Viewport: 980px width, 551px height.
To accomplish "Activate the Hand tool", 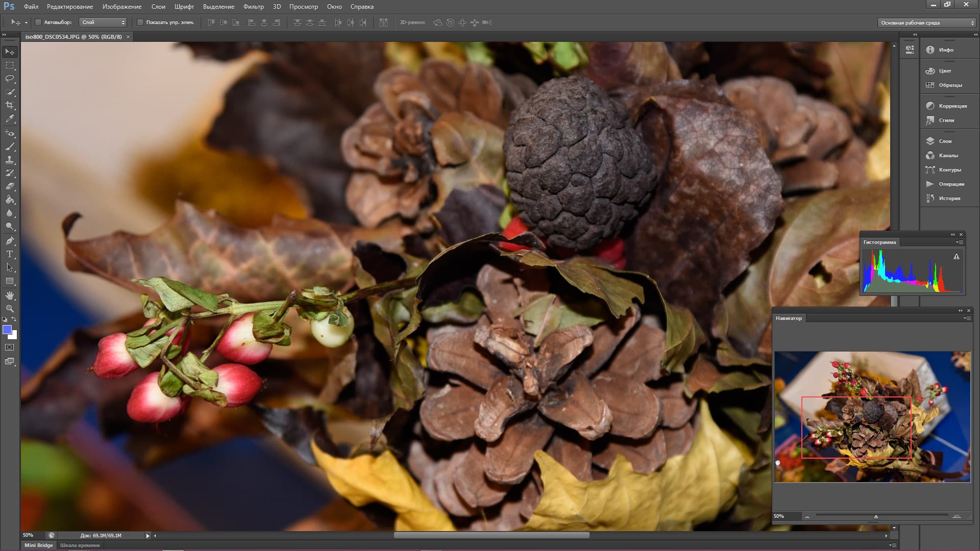I will coord(10,295).
